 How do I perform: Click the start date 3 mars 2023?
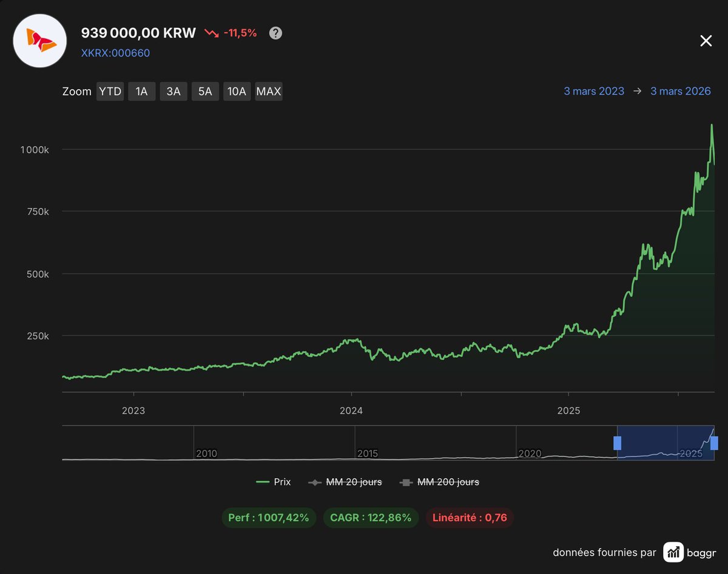tap(593, 91)
